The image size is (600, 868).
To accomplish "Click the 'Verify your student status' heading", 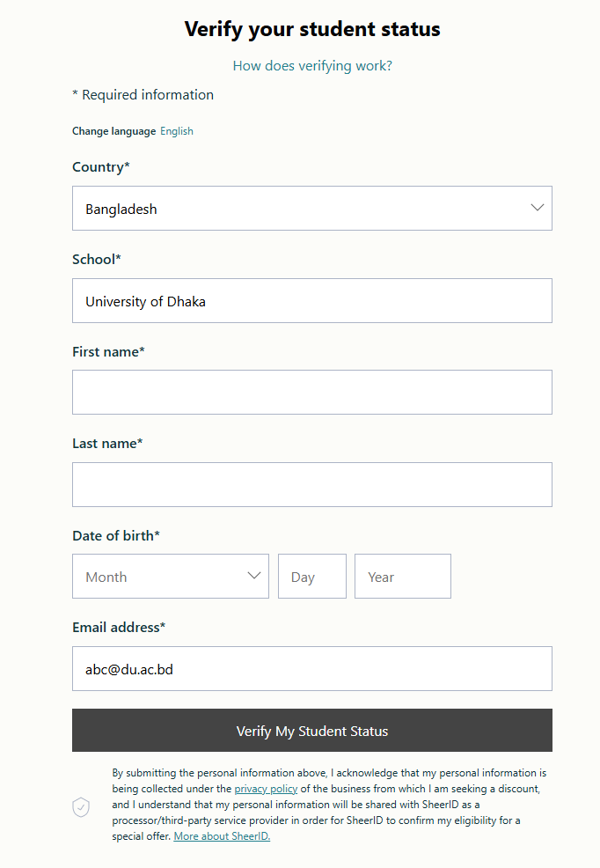I will (312, 29).
